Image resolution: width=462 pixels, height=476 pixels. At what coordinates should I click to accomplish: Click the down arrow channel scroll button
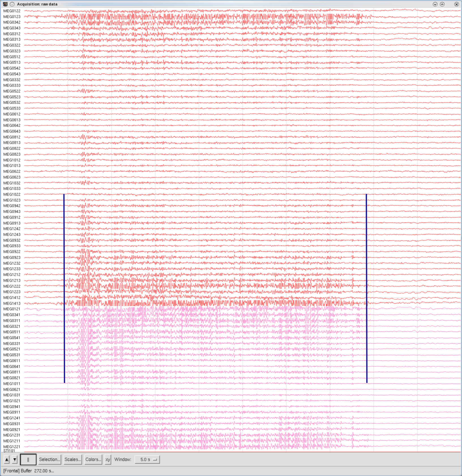(15, 460)
